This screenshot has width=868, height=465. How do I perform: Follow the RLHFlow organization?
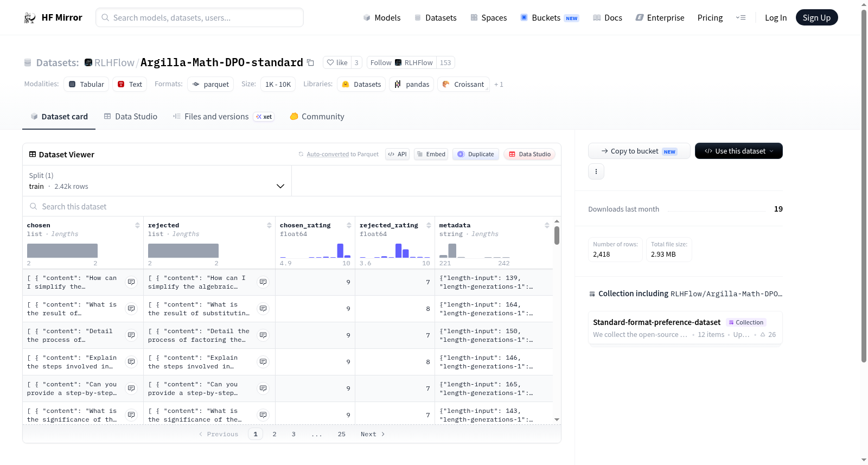coord(401,62)
